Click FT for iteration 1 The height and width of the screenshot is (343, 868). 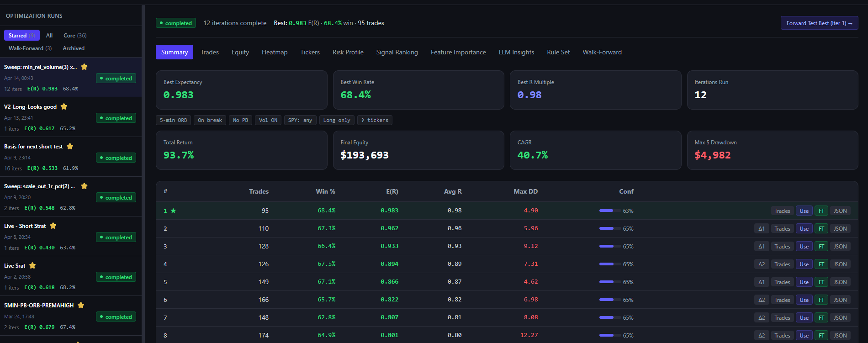tap(821, 211)
